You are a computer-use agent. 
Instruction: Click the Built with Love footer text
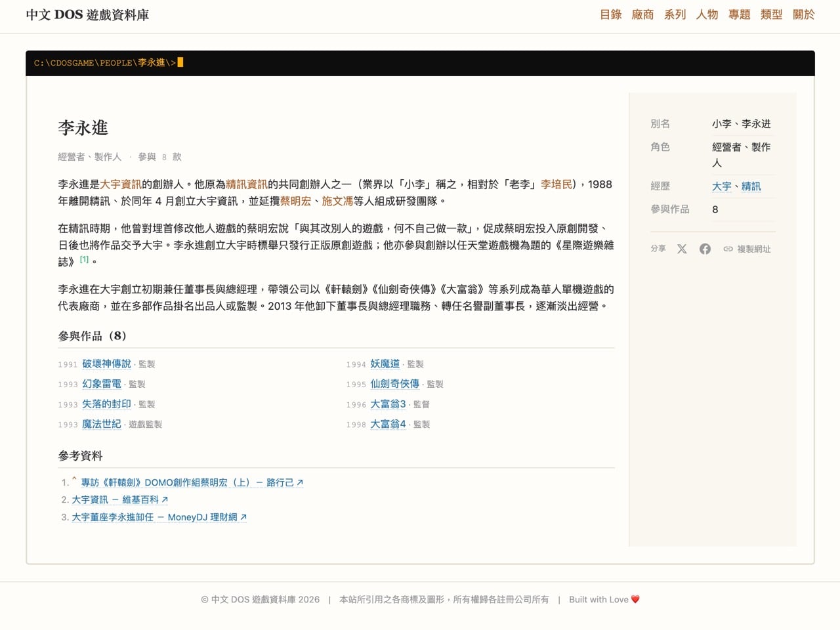[x=604, y=599]
